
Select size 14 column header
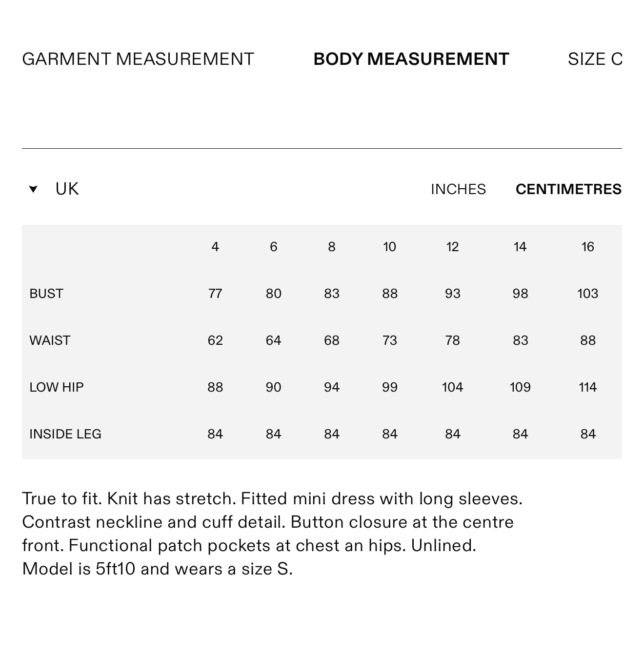click(x=520, y=247)
